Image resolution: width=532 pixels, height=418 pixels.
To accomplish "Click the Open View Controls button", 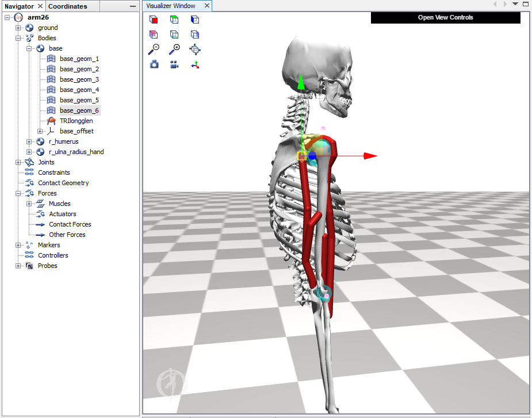I will point(445,17).
